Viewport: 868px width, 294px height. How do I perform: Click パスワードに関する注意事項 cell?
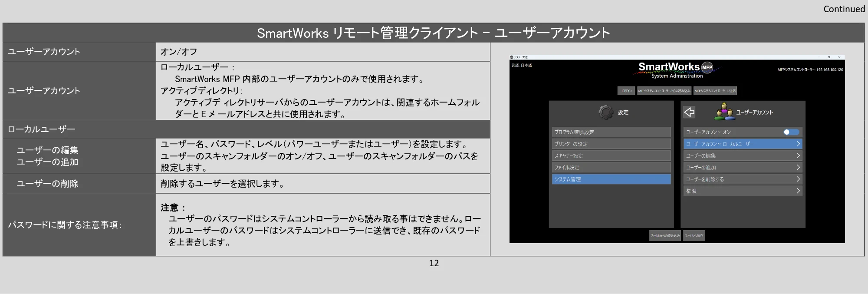click(x=79, y=225)
